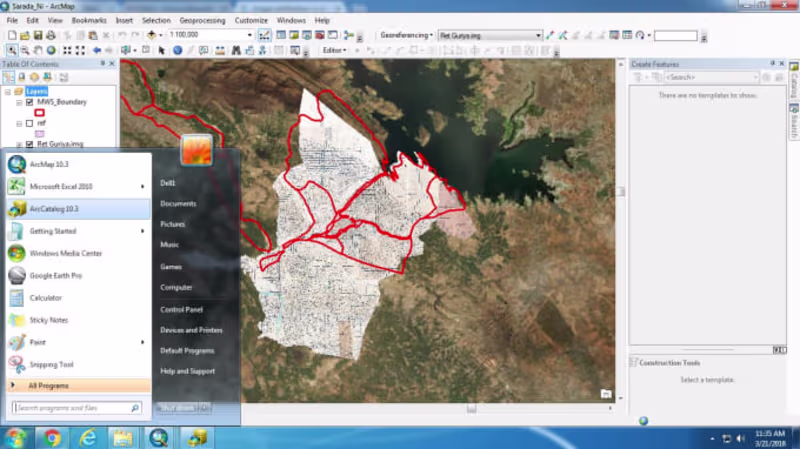Click the red MWS_Boundary symbol swatch
The width and height of the screenshot is (800, 449).
pos(39,112)
